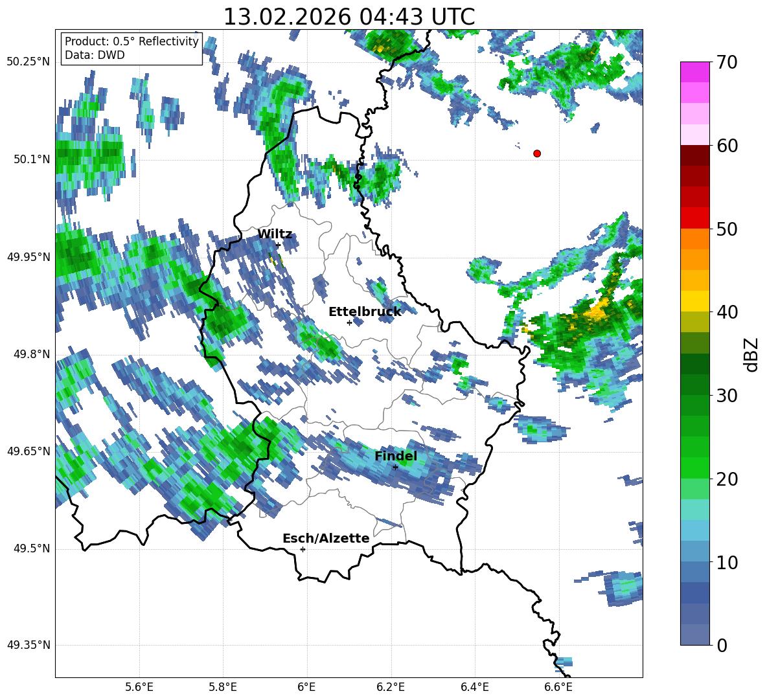767x700 pixels.
Task: Click the 6.2°E longitude label
Action: click(391, 687)
